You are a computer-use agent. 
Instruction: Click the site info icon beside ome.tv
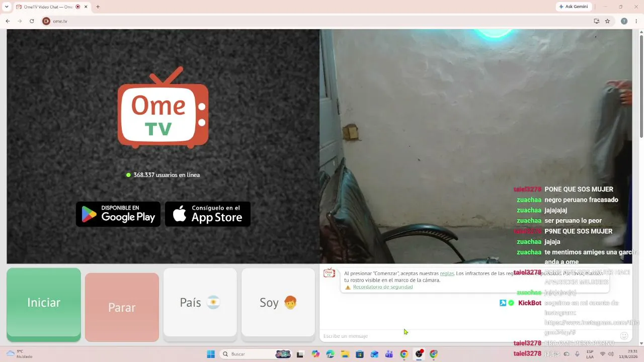tap(46, 21)
